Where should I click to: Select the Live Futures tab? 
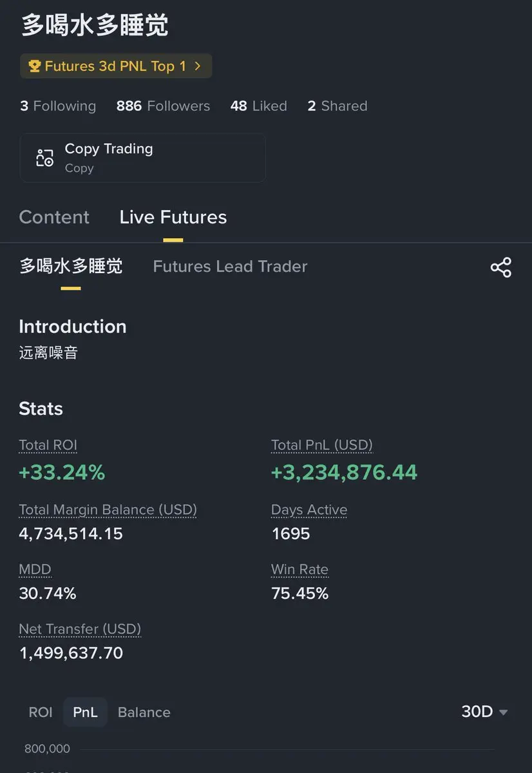[173, 217]
